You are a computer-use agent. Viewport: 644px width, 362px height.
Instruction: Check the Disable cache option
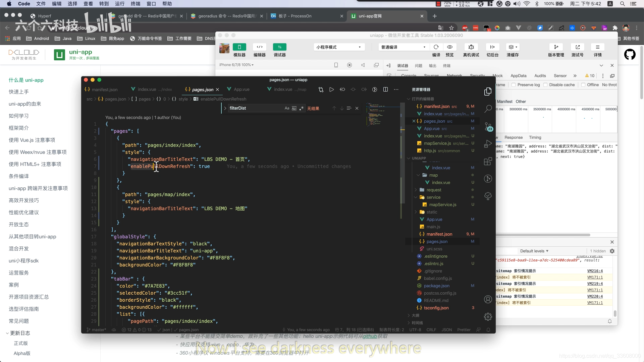pyautogui.click(x=545, y=85)
